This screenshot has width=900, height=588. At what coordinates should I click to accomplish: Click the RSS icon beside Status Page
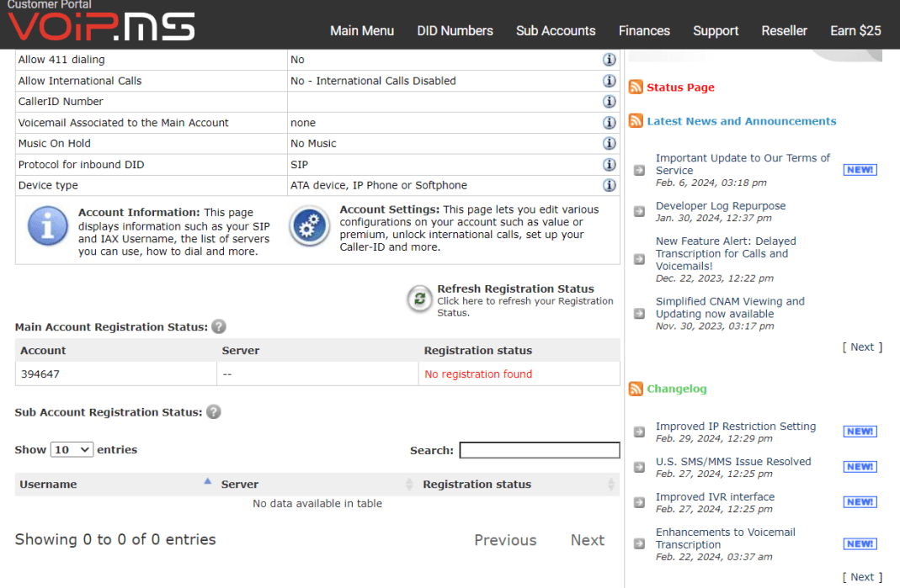click(636, 87)
